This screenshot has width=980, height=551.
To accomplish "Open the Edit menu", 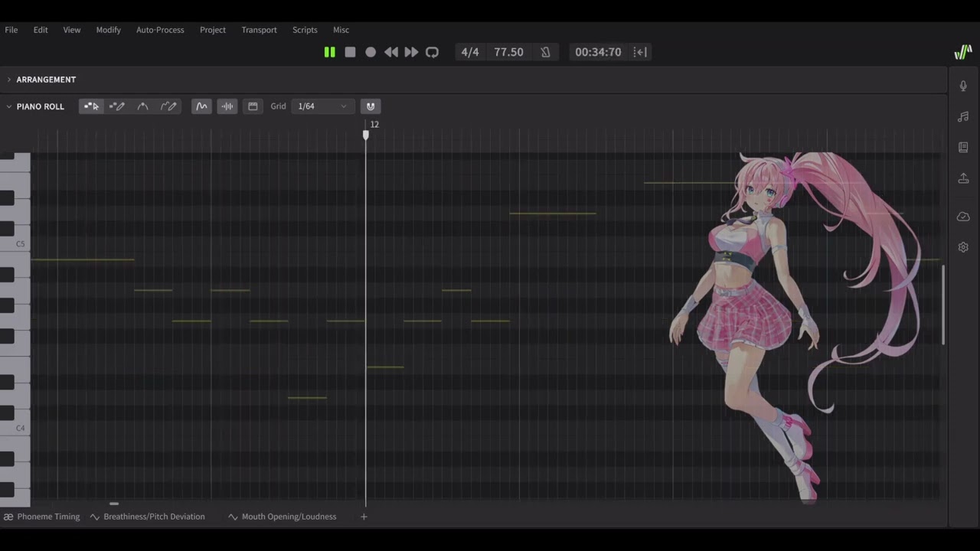I will 41,30.
